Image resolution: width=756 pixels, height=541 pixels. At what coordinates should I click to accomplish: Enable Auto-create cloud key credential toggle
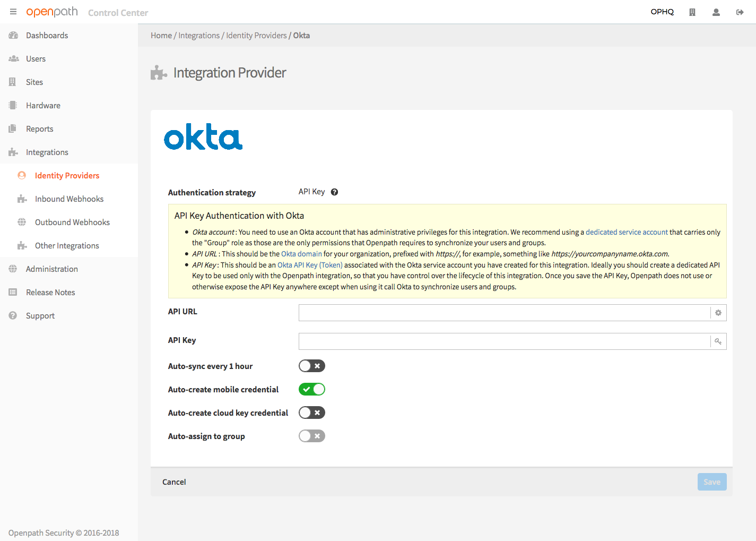point(312,413)
